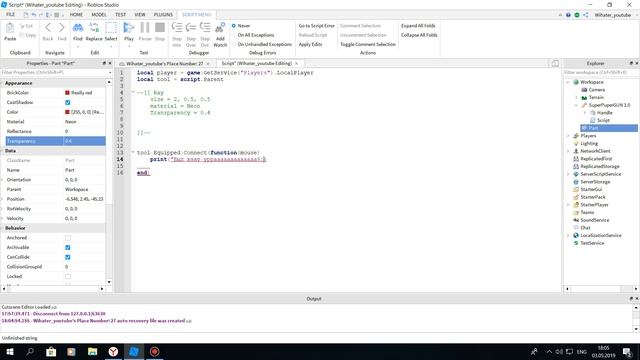Viewport: 640px width, 360px height.
Task: Collapse the Behavior properties section
Action: [x=2, y=228]
